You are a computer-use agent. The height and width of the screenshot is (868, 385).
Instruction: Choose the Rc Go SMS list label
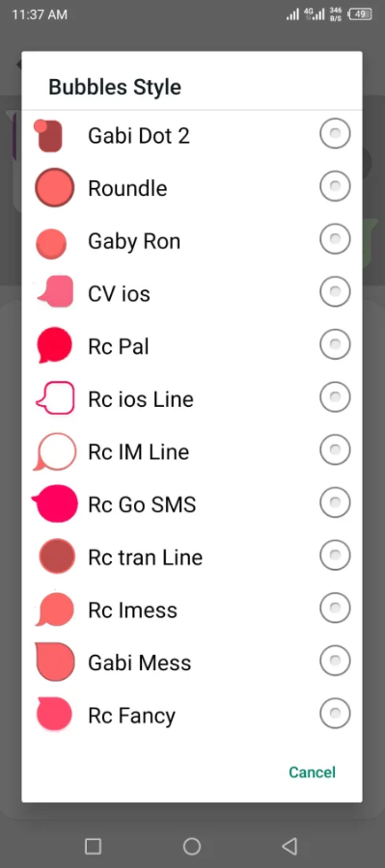142,504
